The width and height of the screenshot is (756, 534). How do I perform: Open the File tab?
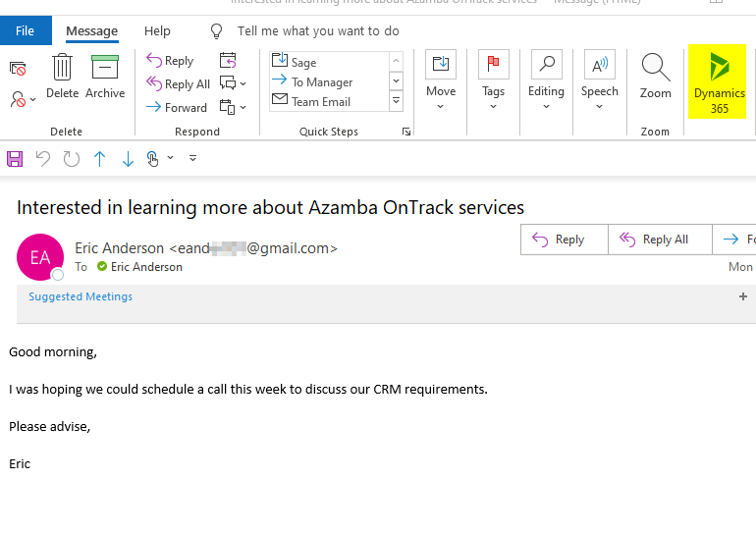(x=26, y=30)
